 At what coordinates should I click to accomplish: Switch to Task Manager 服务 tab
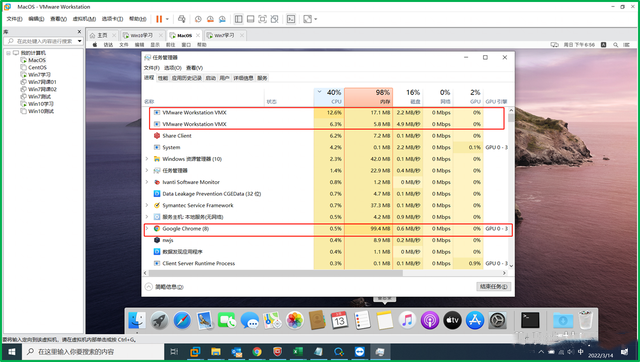coord(262,78)
